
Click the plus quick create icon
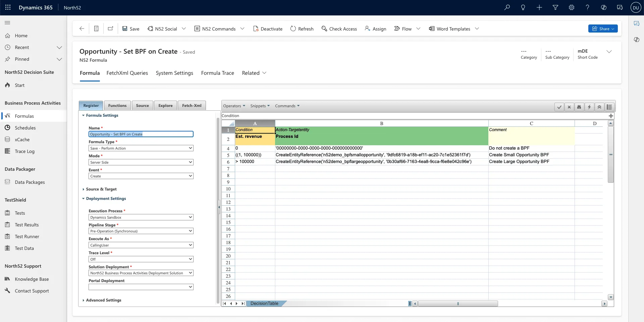point(539,7)
